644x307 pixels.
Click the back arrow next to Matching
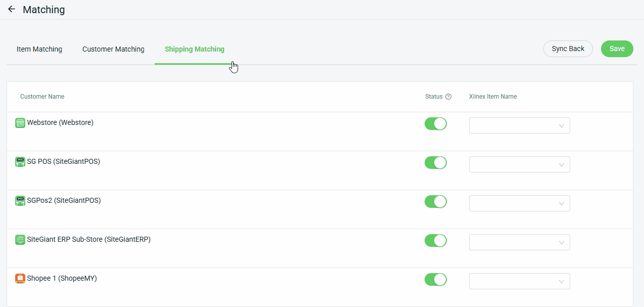point(11,10)
